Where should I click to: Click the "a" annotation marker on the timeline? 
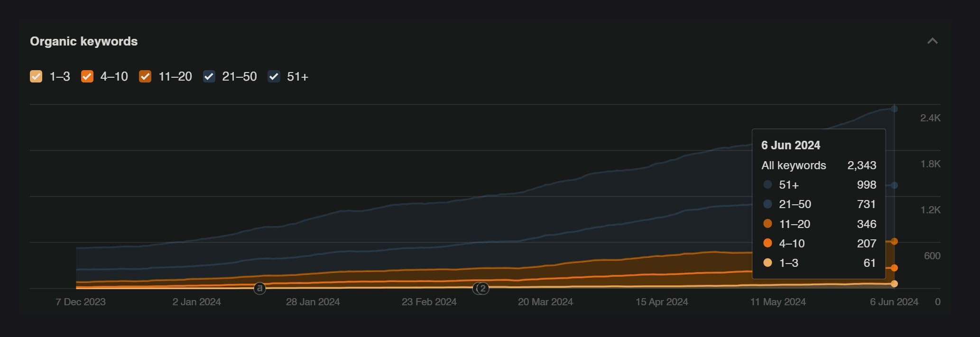point(259,288)
